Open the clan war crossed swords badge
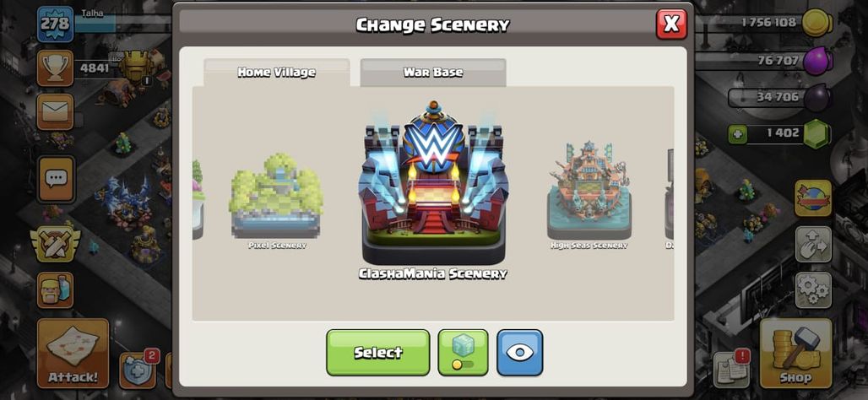 tap(56, 244)
